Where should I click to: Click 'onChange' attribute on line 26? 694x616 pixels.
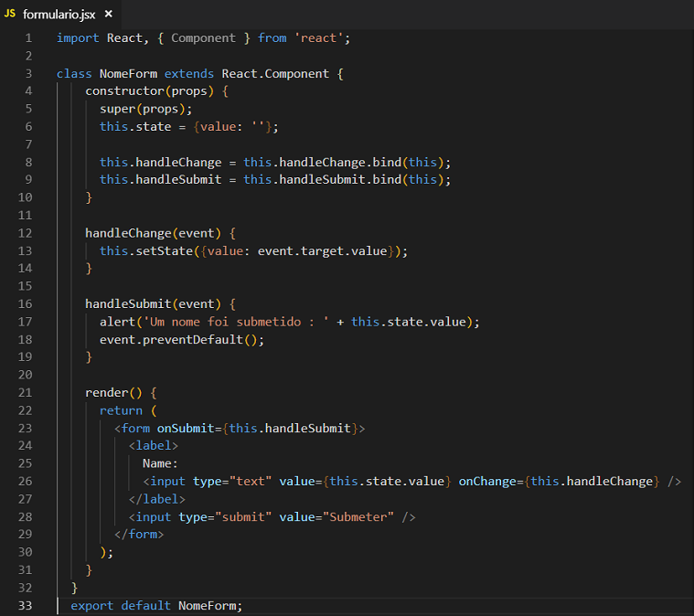(x=487, y=482)
